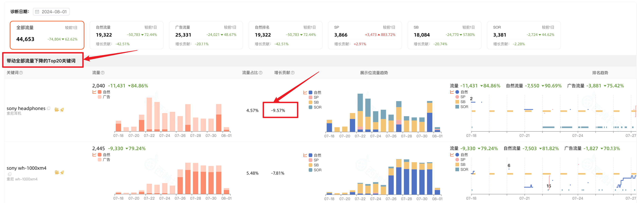Click the 索尼 wh-1000xm4 translation text

coord(22,179)
